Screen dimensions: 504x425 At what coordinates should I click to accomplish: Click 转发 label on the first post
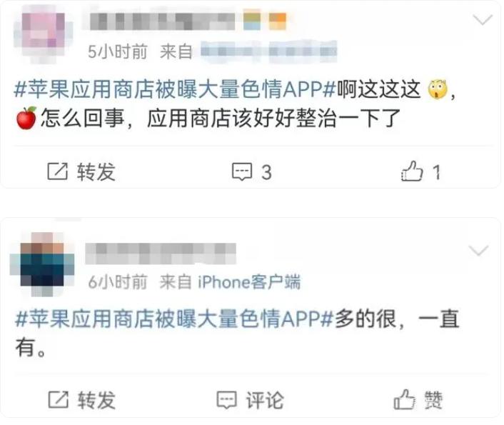click(96, 171)
